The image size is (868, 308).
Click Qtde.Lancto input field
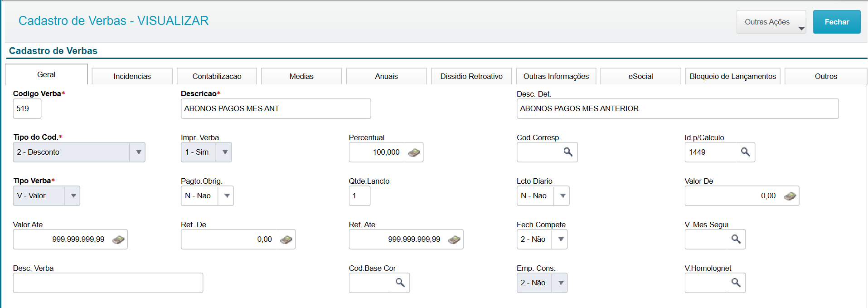(359, 196)
